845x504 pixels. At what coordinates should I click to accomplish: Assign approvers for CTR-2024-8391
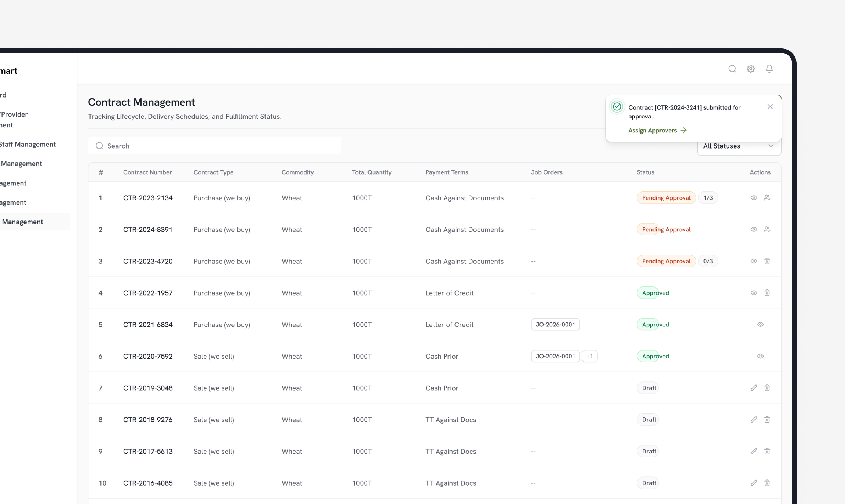[x=767, y=230]
